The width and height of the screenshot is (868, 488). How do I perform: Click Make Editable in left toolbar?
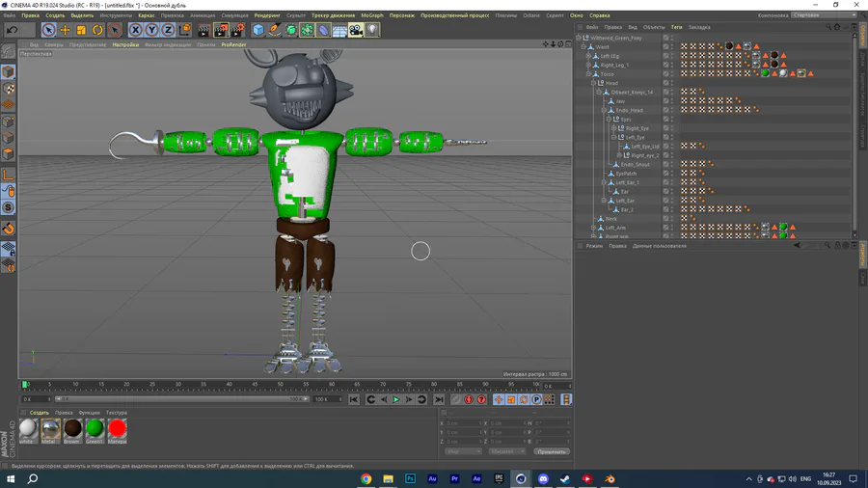9,51
